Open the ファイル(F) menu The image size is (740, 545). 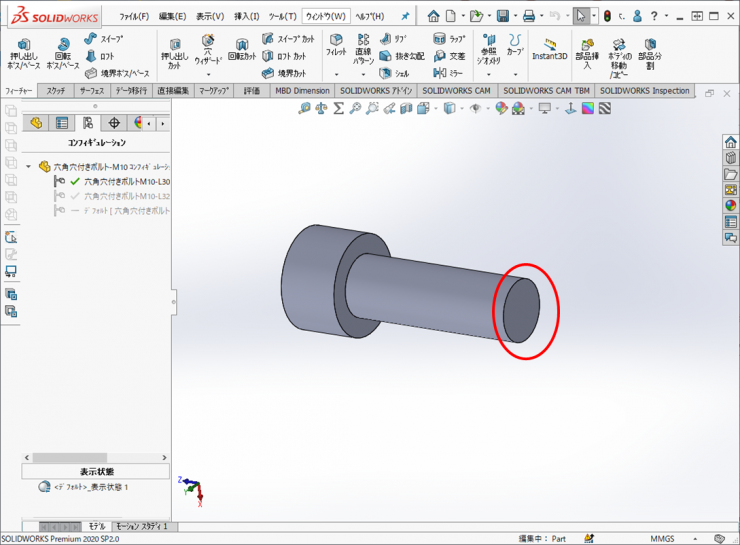click(134, 16)
